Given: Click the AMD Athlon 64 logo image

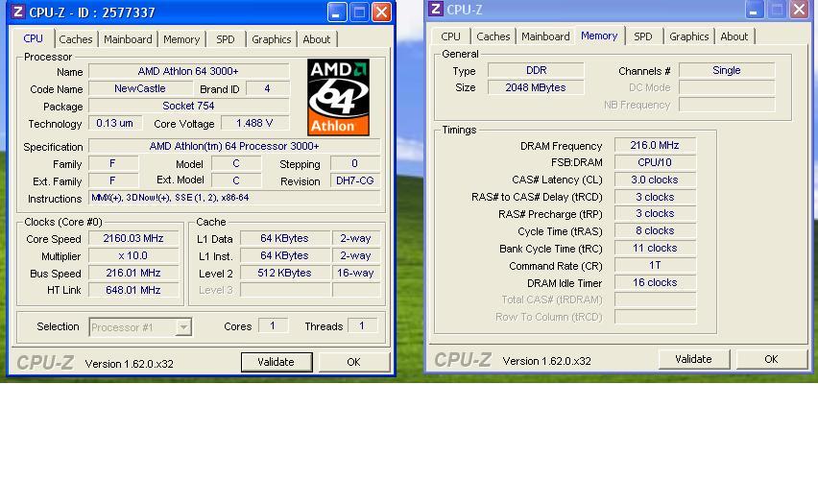Looking at the screenshot, I should click(x=338, y=97).
